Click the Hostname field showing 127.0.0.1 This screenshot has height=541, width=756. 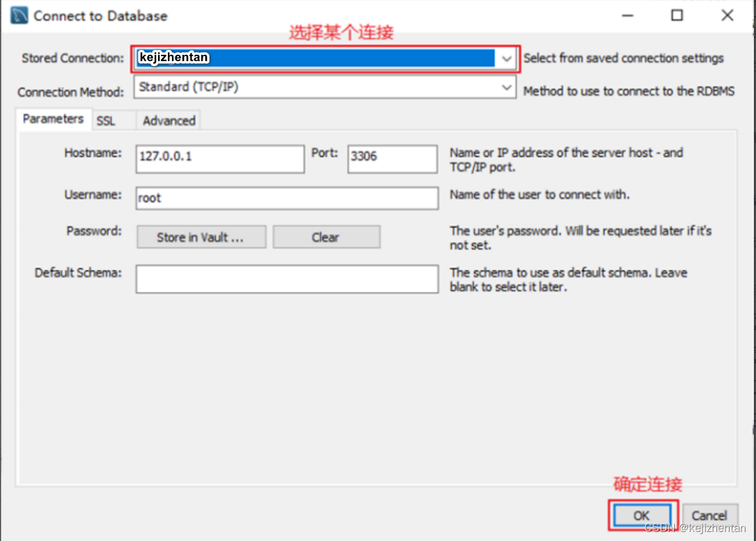click(220, 159)
